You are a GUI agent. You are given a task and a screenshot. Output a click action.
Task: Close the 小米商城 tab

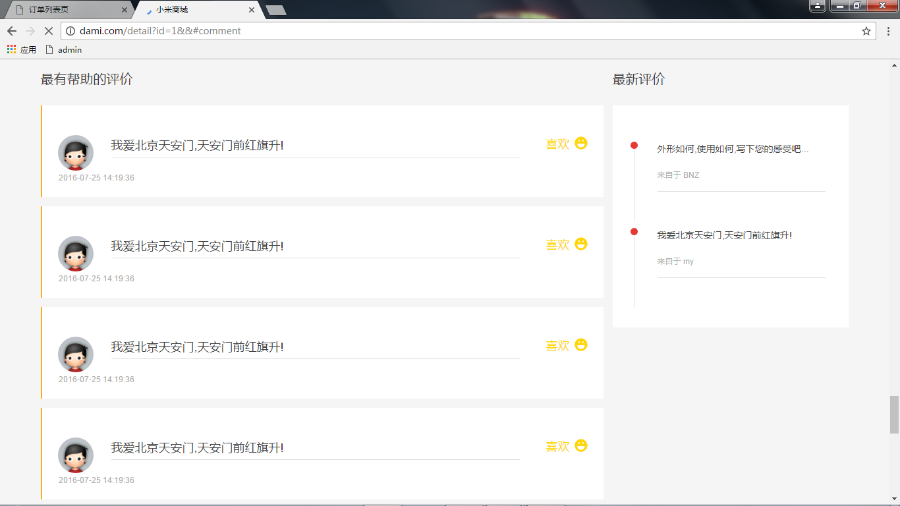coord(251,10)
